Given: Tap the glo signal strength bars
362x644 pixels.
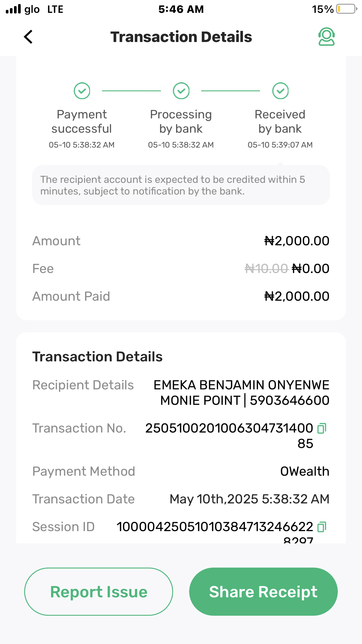Looking at the screenshot, I should coord(13,9).
